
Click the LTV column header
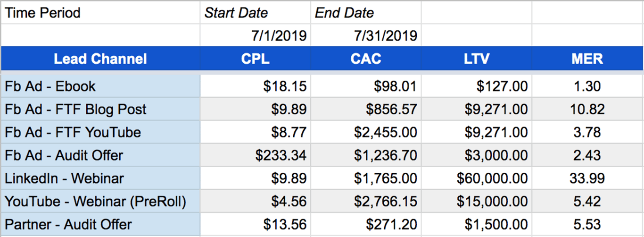(x=476, y=59)
